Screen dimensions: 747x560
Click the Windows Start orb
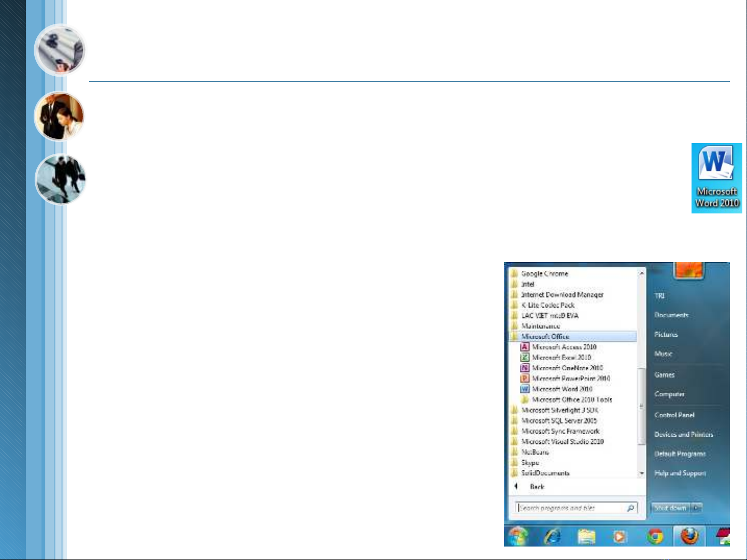pos(518,536)
